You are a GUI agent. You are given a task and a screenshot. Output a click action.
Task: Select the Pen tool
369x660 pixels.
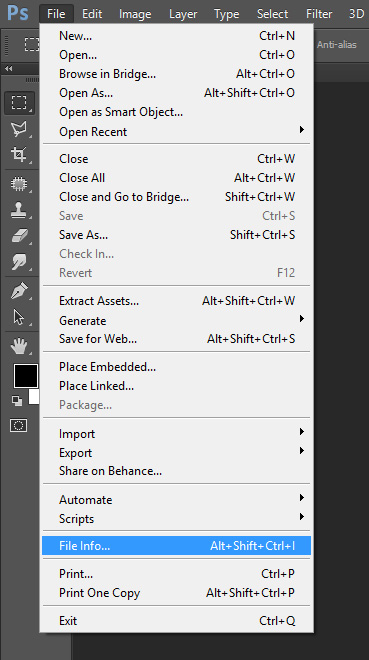coord(19,291)
